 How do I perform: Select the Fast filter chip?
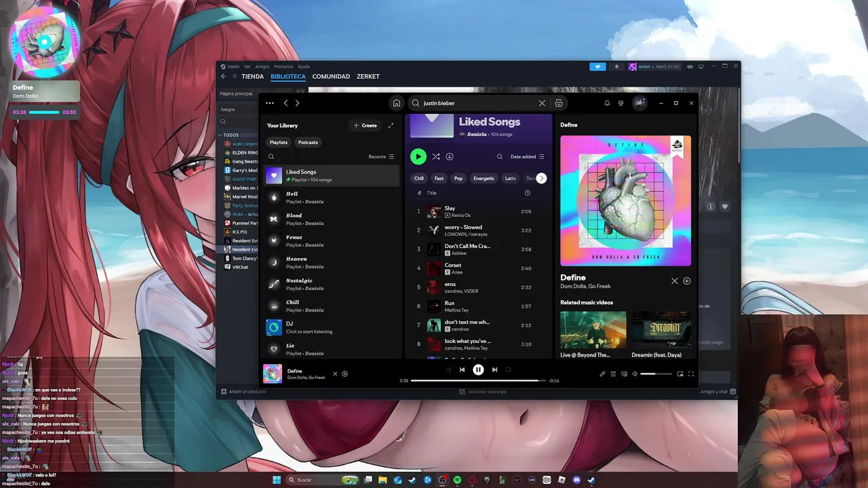(439, 178)
